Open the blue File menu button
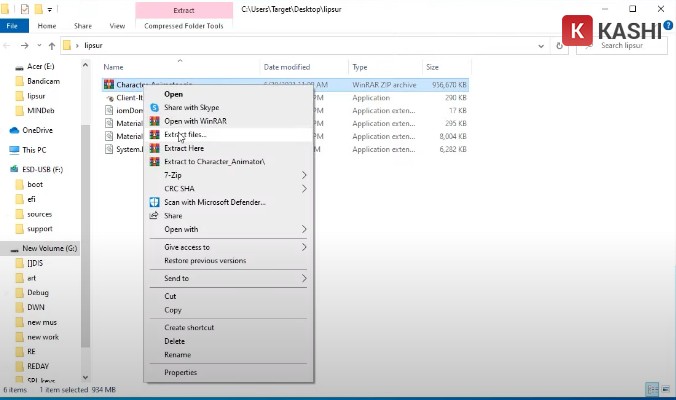 [13, 25]
